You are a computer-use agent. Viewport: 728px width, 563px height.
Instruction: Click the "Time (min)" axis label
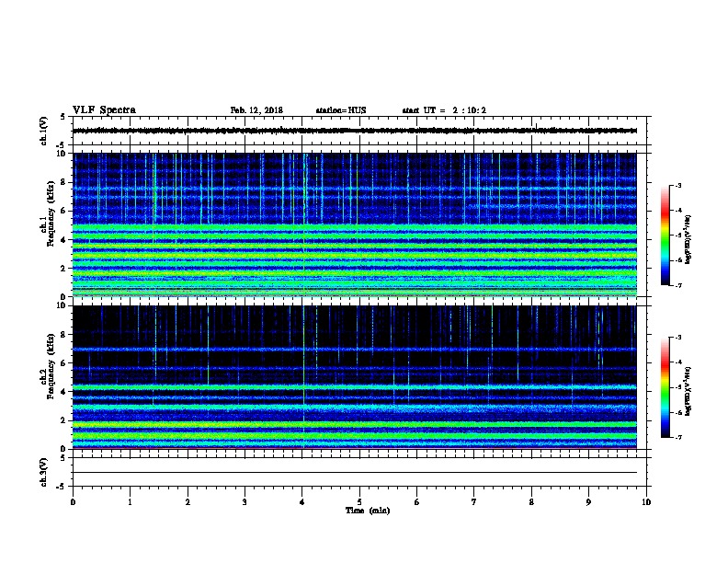pyautogui.click(x=368, y=511)
